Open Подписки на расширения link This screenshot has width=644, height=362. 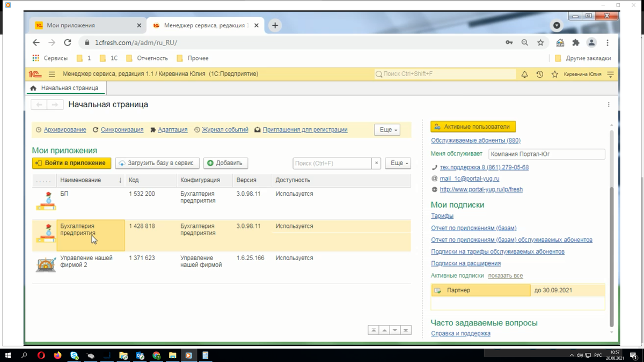point(466,263)
